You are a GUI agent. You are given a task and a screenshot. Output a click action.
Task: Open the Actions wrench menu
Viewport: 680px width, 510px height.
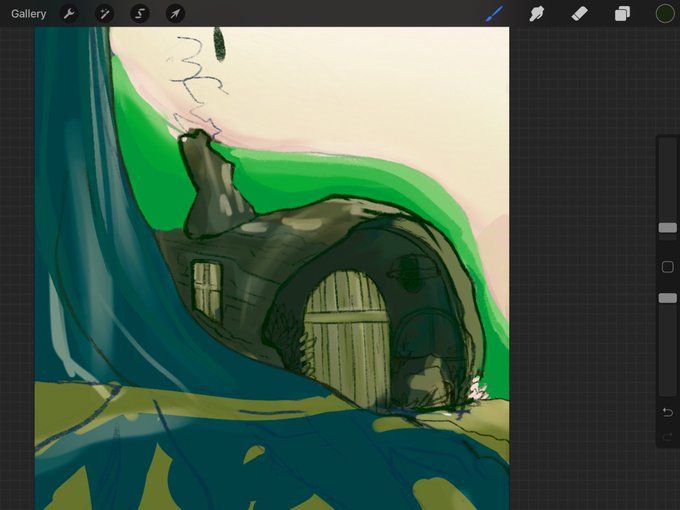(x=69, y=14)
